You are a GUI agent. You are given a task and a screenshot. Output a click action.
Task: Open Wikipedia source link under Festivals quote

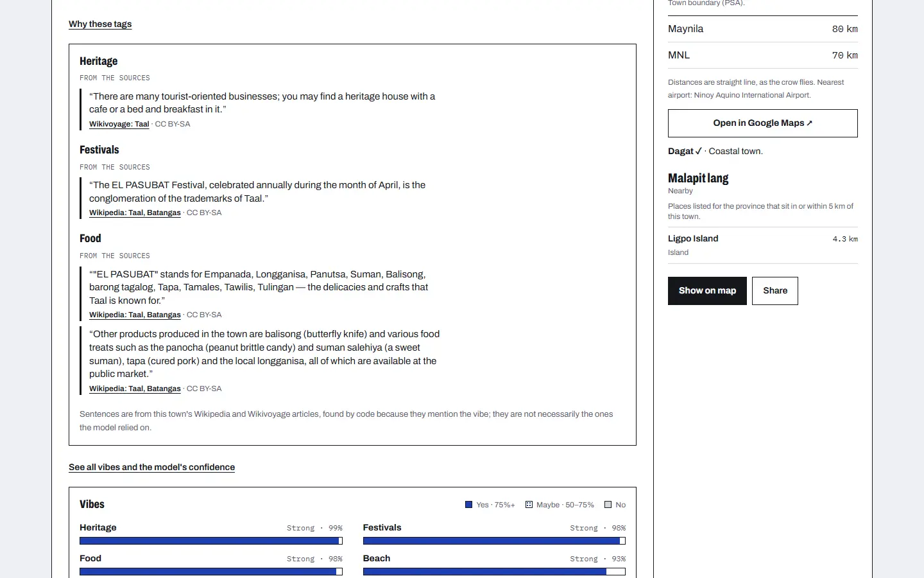tap(135, 213)
